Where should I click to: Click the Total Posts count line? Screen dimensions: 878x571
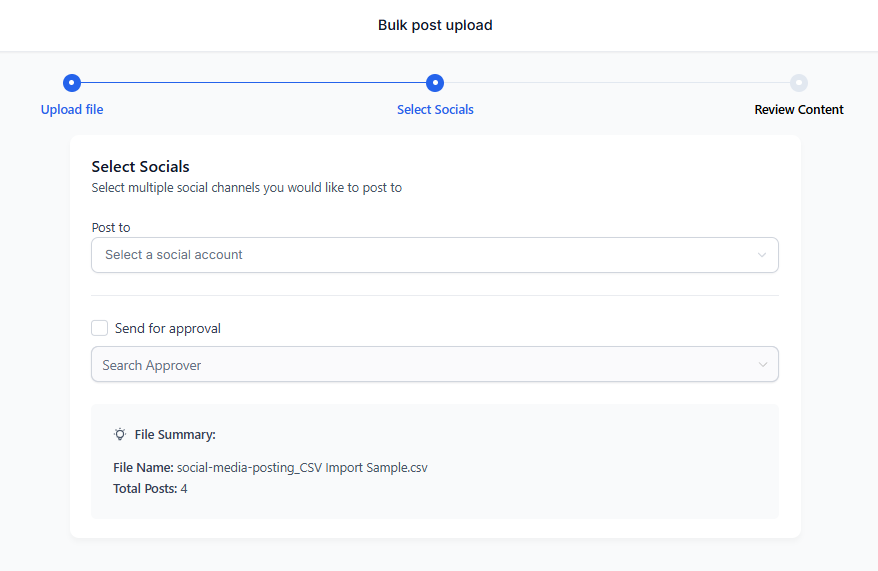click(150, 489)
